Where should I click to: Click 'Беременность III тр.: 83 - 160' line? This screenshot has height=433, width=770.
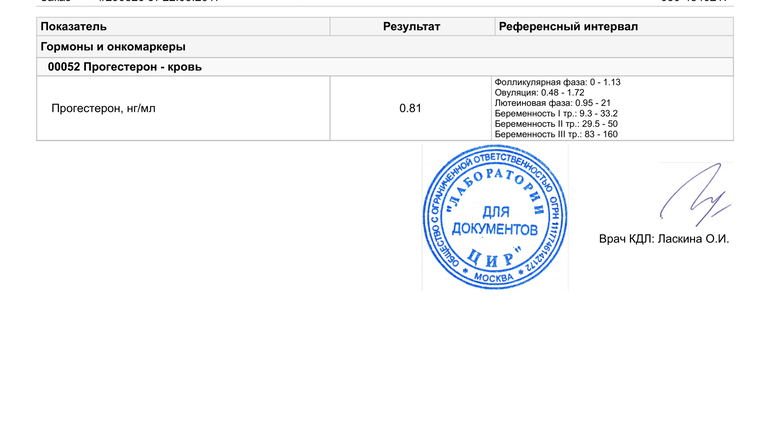click(556, 134)
